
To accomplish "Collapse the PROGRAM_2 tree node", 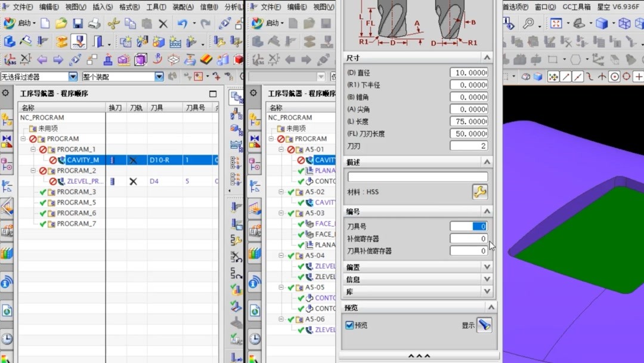I will [x=33, y=171].
